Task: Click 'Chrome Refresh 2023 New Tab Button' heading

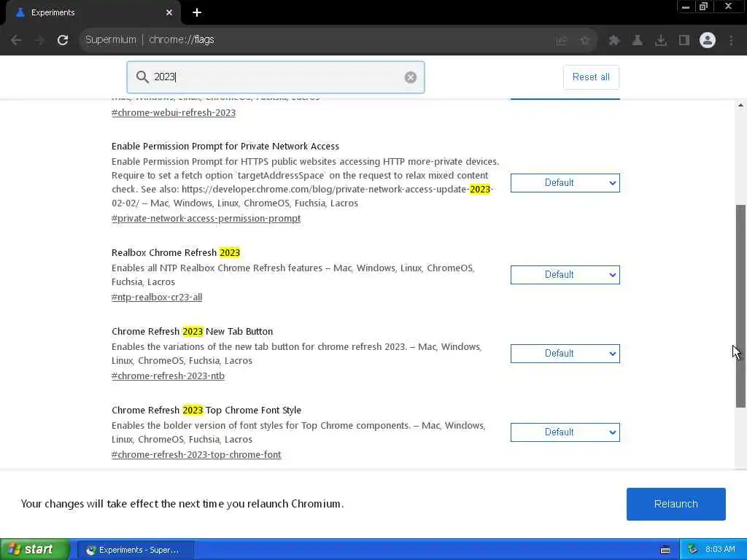Action: tap(192, 332)
